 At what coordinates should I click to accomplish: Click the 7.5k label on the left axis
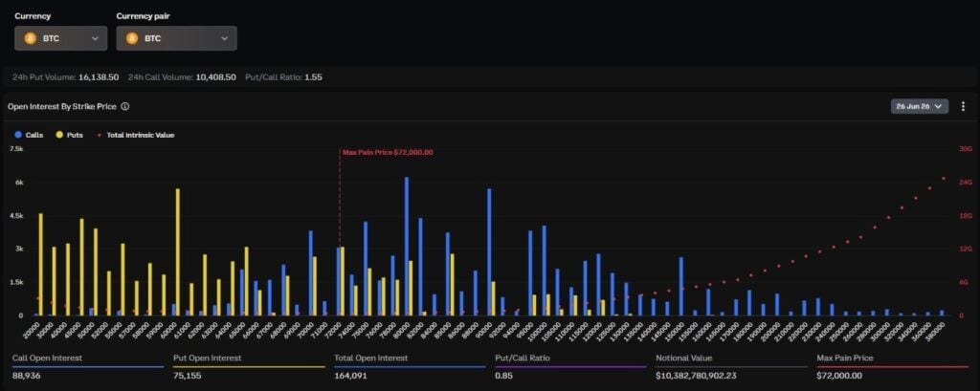[x=16, y=149]
